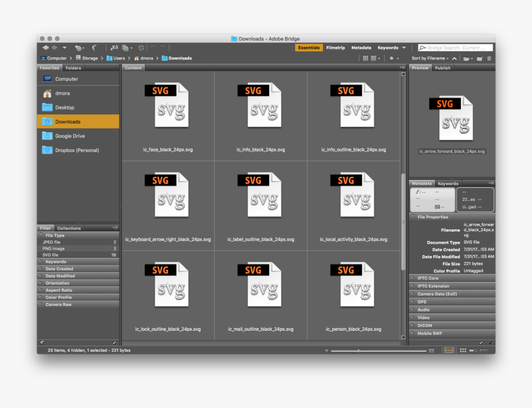
Task: Switch to the Filmstrip workspace tab
Action: click(335, 47)
